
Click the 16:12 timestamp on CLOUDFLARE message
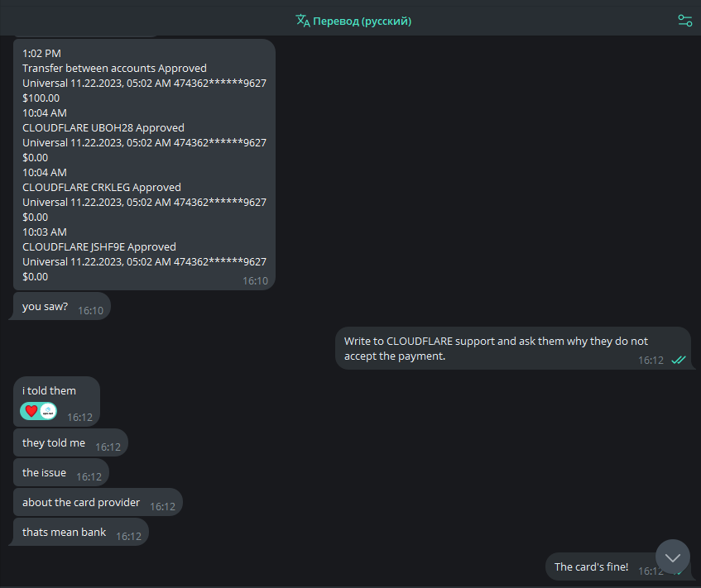tap(651, 361)
